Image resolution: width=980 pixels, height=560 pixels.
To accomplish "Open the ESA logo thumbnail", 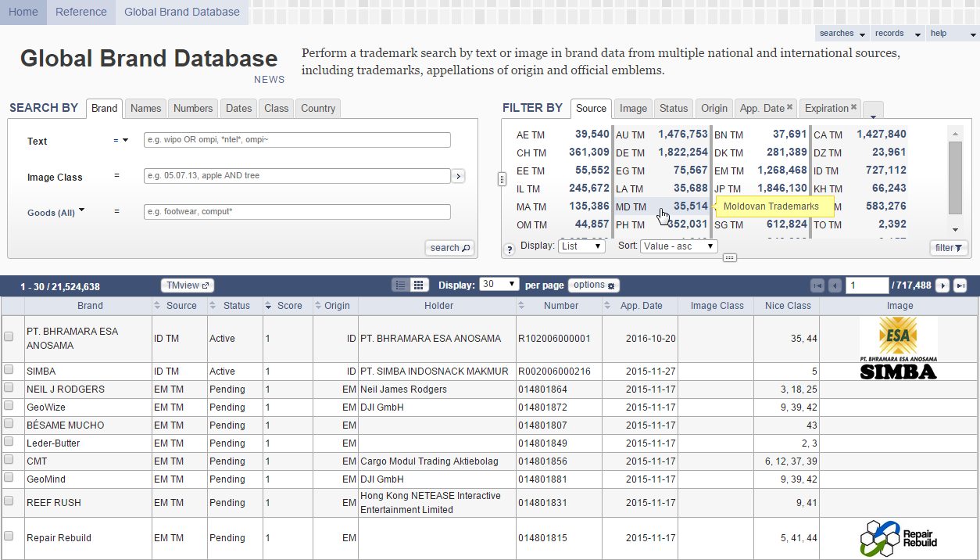I will 899,339.
